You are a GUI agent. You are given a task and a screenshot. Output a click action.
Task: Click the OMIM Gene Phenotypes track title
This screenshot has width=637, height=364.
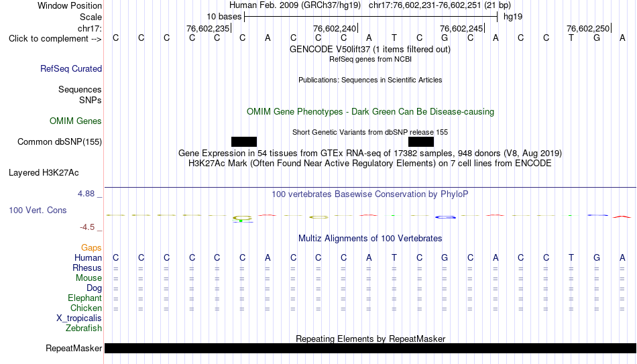tap(371, 112)
